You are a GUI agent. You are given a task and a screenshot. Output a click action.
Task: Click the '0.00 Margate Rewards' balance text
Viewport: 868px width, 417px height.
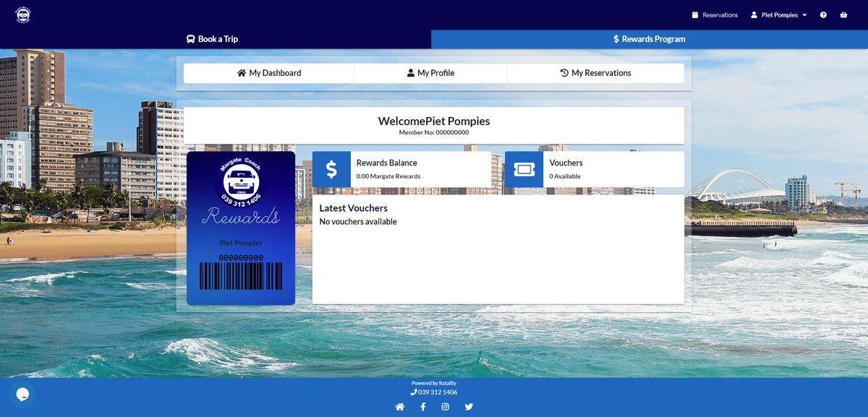[x=388, y=176]
